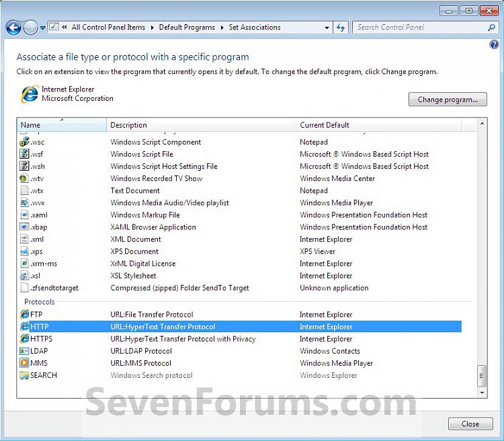Click the Set Associations breadcrumb
This screenshot has height=441, width=504.
tap(255, 28)
